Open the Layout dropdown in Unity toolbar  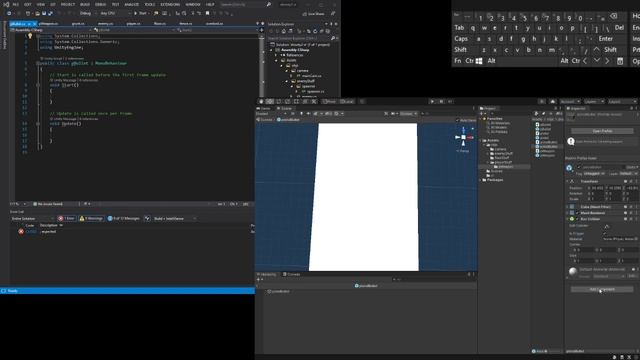pos(622,101)
